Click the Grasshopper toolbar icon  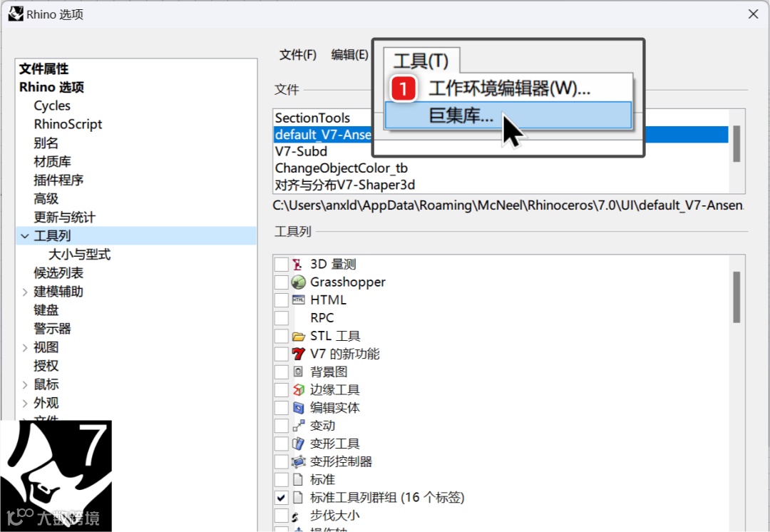(x=298, y=282)
